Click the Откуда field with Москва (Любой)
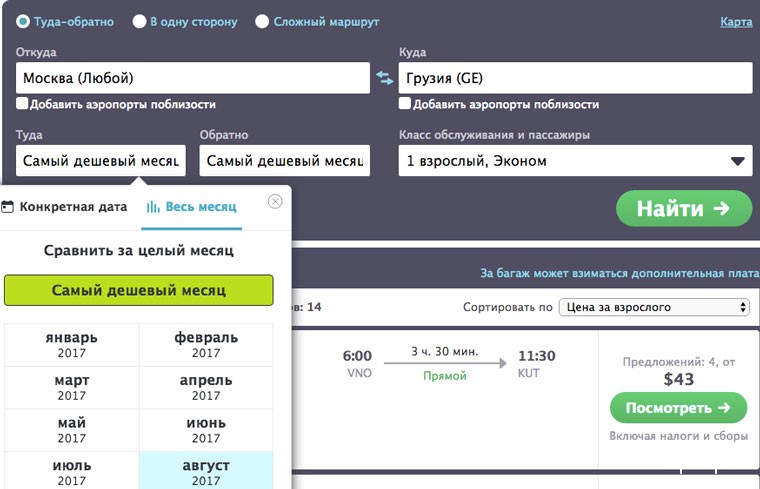The width and height of the screenshot is (760, 489). (193, 78)
